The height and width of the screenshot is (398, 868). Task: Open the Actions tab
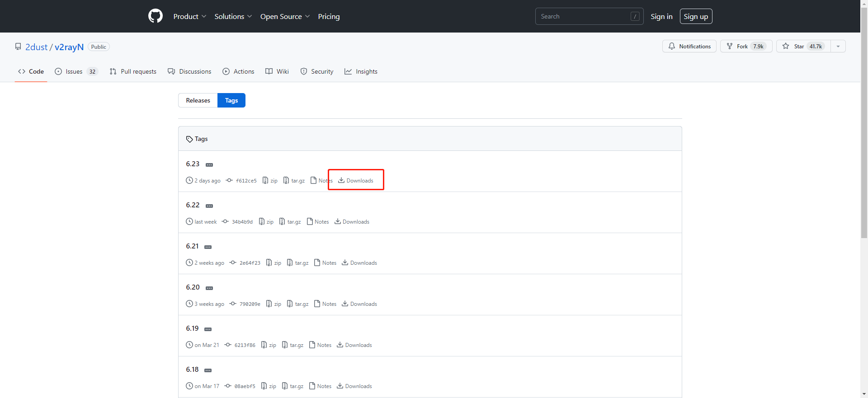[x=238, y=71]
